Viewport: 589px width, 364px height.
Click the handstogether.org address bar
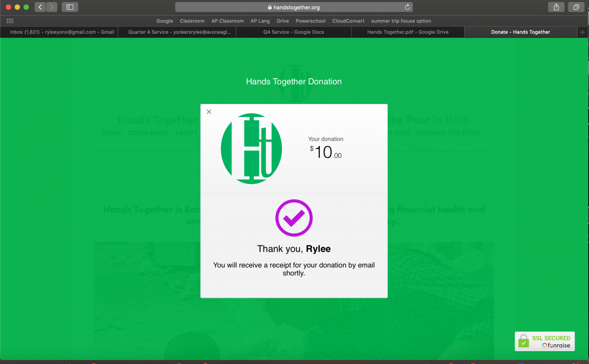pyautogui.click(x=294, y=7)
